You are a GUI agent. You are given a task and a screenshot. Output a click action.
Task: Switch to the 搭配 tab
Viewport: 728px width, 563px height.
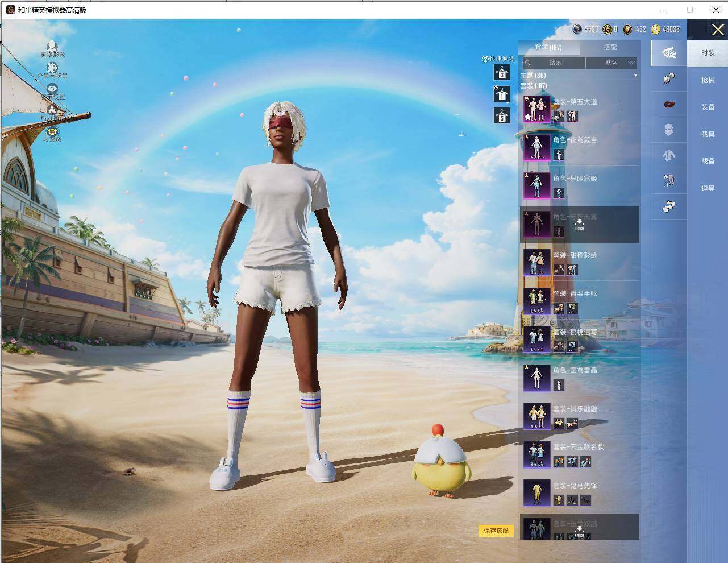coord(610,47)
